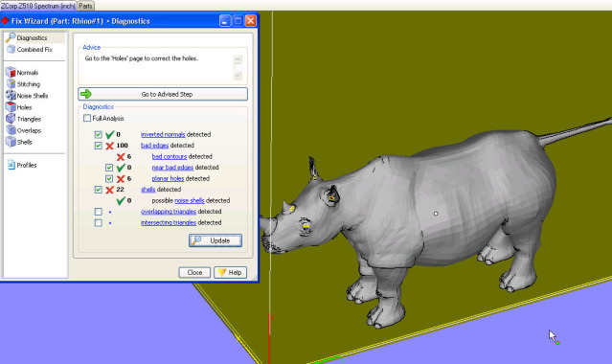This screenshot has width=612, height=364.
Task: Click the green check beside inverted normals
Action: coord(110,135)
